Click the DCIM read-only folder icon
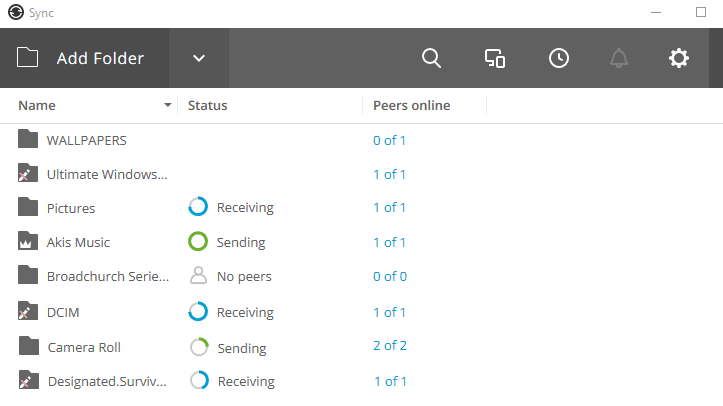This screenshot has height=406, width=723. click(28, 311)
